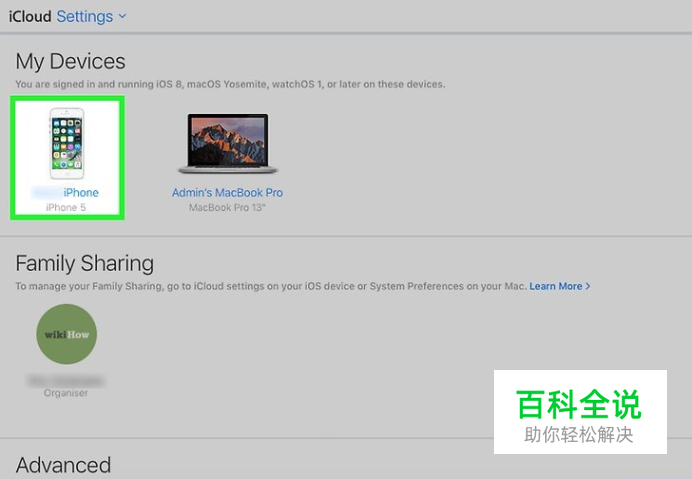
Task: Click the Family Sharing heading
Action: point(85,264)
